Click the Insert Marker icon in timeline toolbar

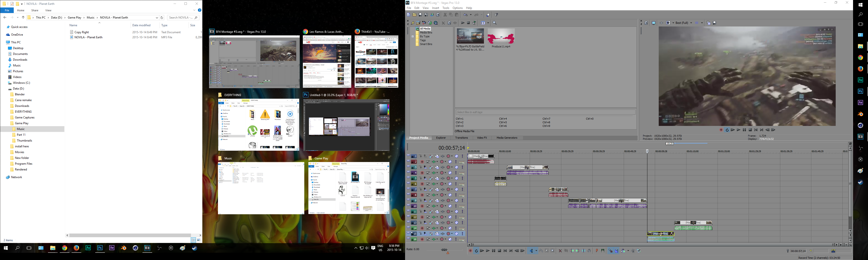[x=597, y=251]
